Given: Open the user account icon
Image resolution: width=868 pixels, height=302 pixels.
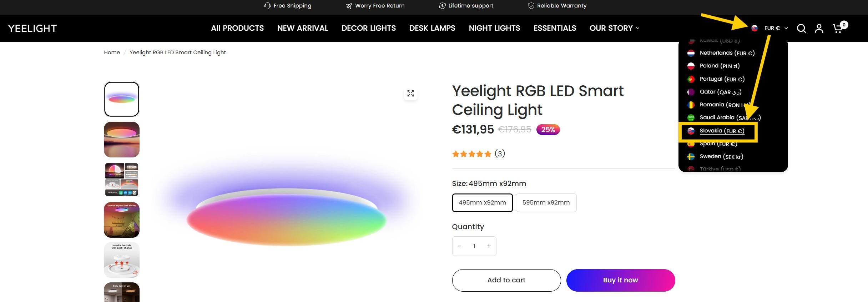Looking at the screenshot, I should [x=819, y=29].
